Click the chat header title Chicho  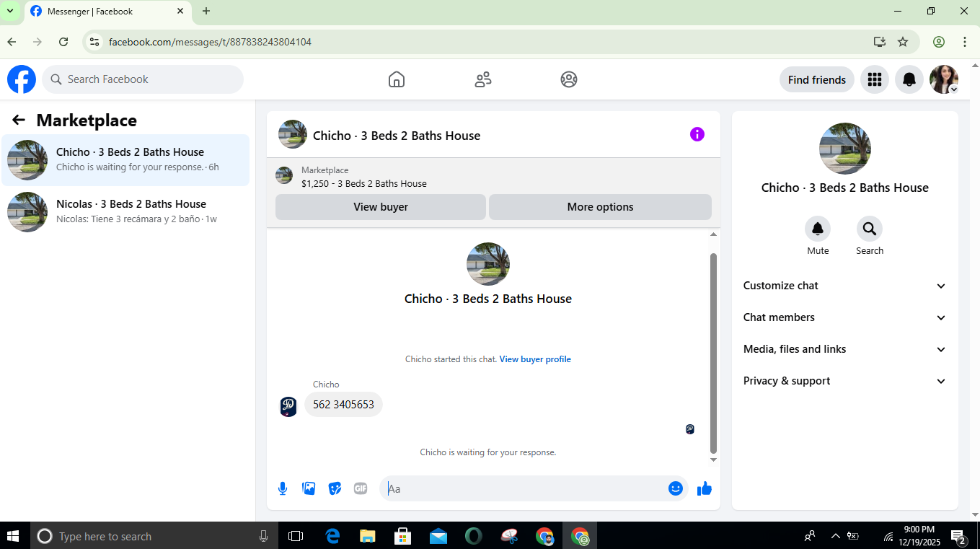[x=397, y=136]
